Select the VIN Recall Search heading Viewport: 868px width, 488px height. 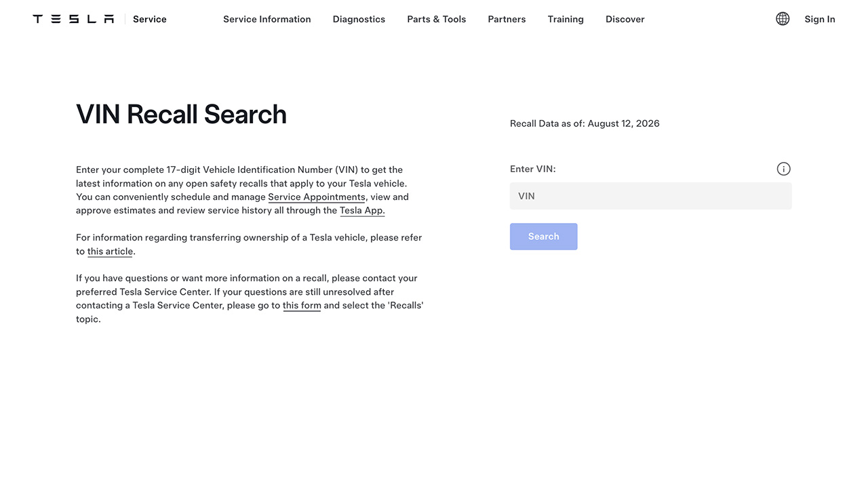[181, 114]
